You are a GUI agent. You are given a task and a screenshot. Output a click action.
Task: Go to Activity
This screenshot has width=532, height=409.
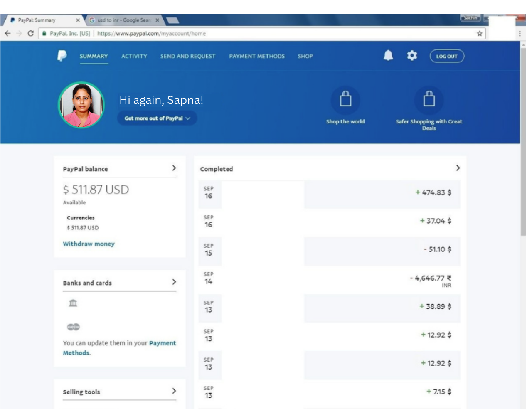[x=134, y=56]
